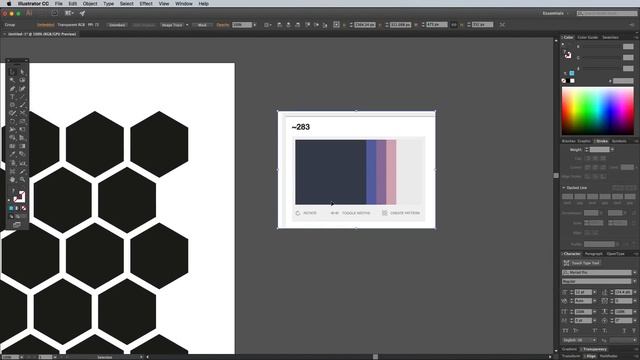
Task: Open the font size dropdown
Action: [594, 292]
